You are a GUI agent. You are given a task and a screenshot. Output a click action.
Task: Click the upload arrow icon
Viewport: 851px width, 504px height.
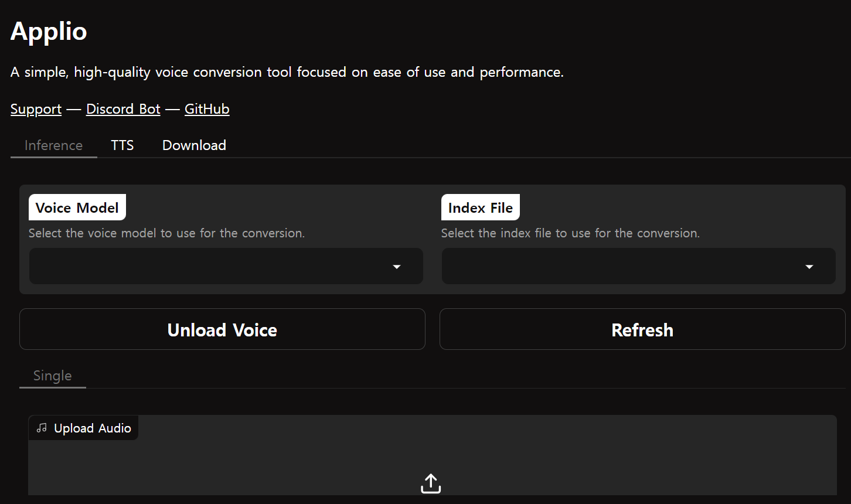[x=431, y=483]
